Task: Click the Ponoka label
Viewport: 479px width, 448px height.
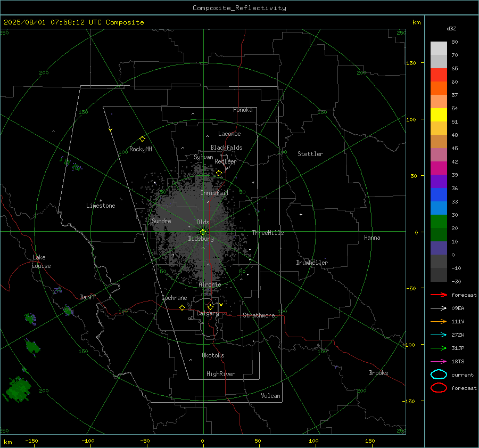Action: tap(243, 110)
